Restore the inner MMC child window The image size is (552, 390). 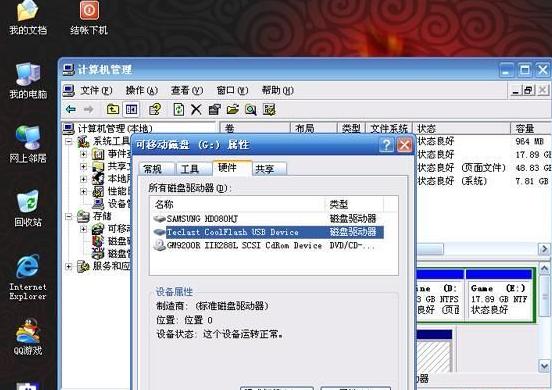528,90
